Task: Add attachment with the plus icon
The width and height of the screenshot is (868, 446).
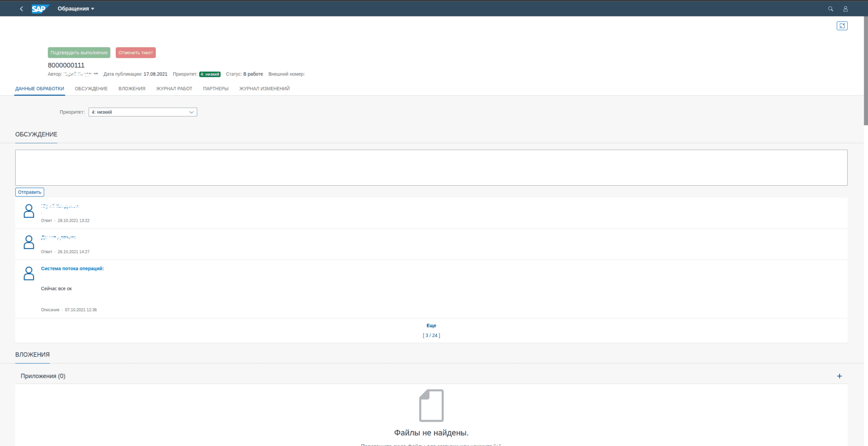Action: tap(839, 376)
